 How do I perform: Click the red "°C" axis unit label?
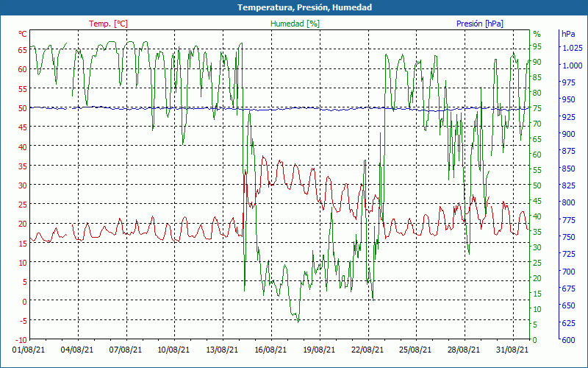[23, 34]
